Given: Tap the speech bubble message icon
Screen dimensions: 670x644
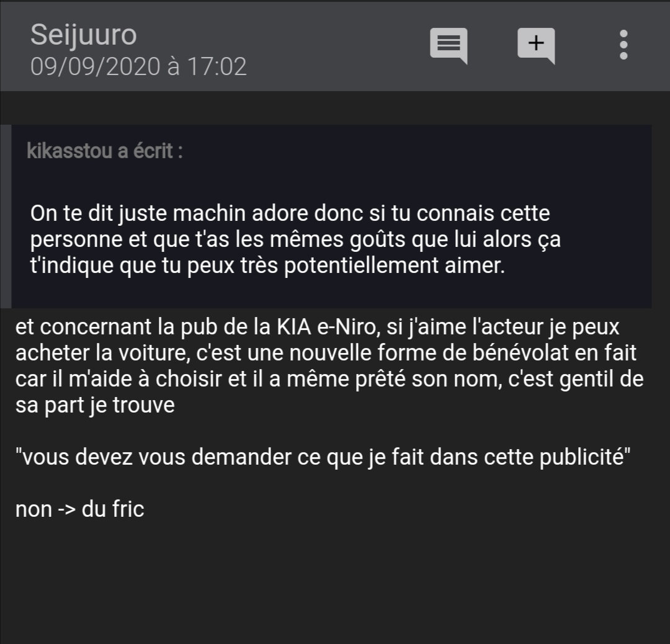Looking at the screenshot, I should coord(448,46).
